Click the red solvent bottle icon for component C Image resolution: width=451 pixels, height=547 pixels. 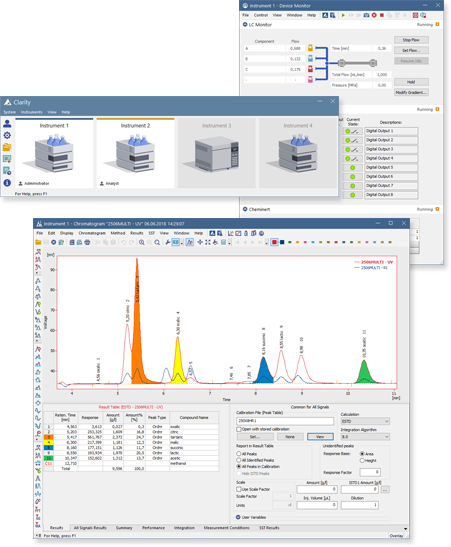(x=310, y=69)
